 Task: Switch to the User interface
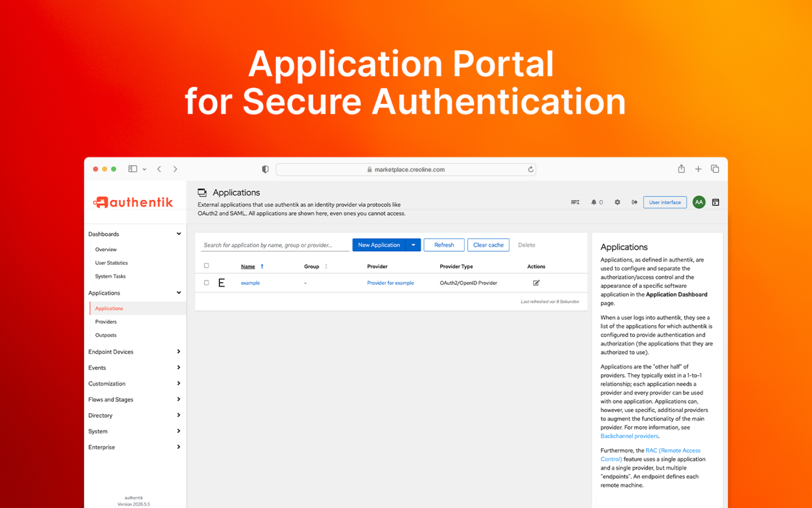tap(665, 202)
